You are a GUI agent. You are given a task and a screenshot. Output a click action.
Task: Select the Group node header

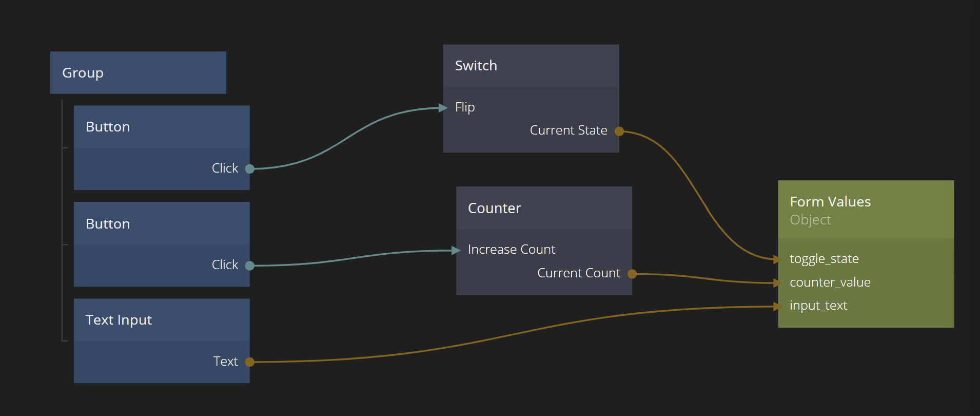(138, 73)
